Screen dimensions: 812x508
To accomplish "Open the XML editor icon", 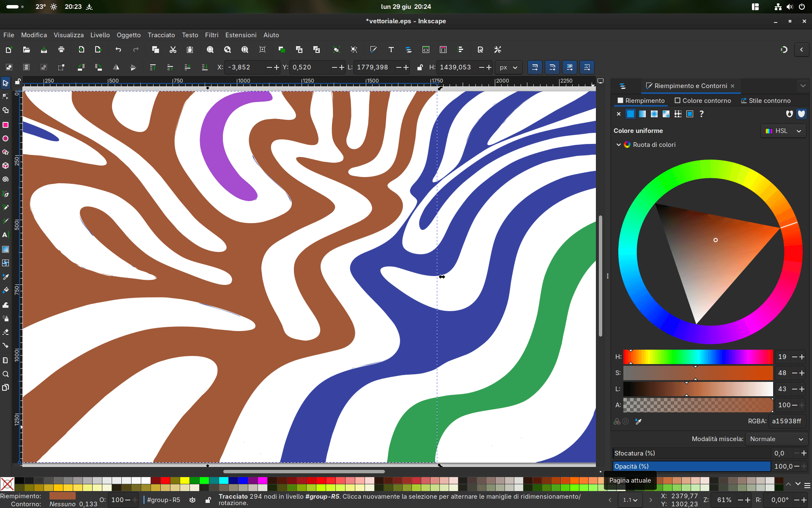I will click(426, 50).
